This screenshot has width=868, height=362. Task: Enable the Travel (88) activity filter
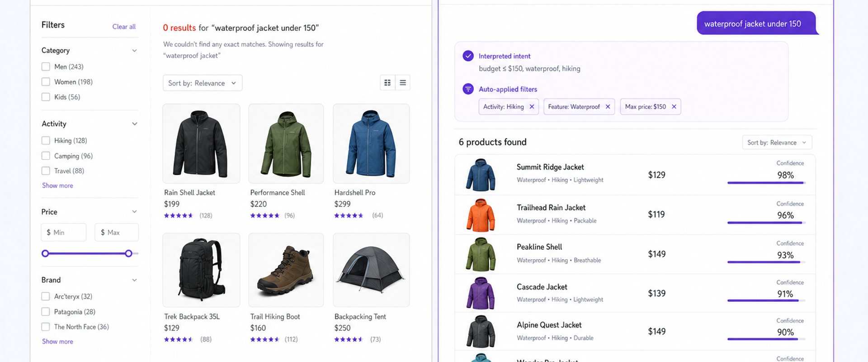(46, 171)
